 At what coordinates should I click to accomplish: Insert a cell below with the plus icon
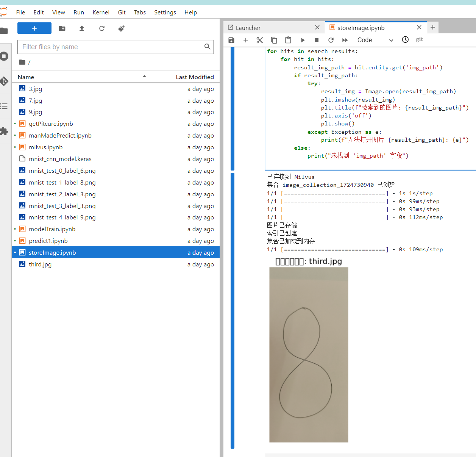[x=246, y=40]
